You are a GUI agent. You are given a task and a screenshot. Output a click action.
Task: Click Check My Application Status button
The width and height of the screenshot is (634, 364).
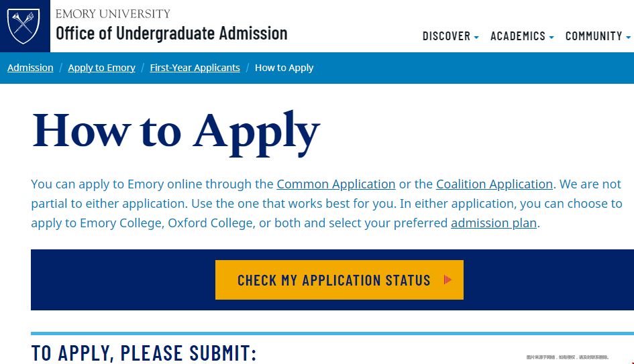(339, 280)
